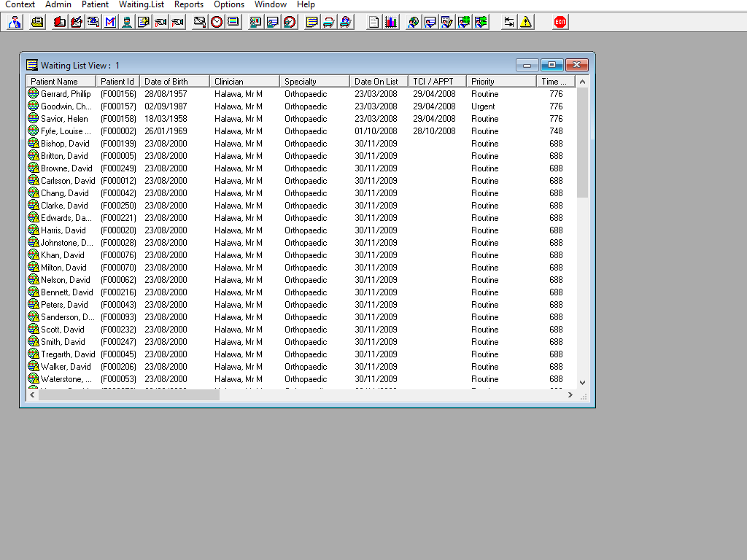Open the Options menu
The height and width of the screenshot is (560, 747).
pos(229,4)
